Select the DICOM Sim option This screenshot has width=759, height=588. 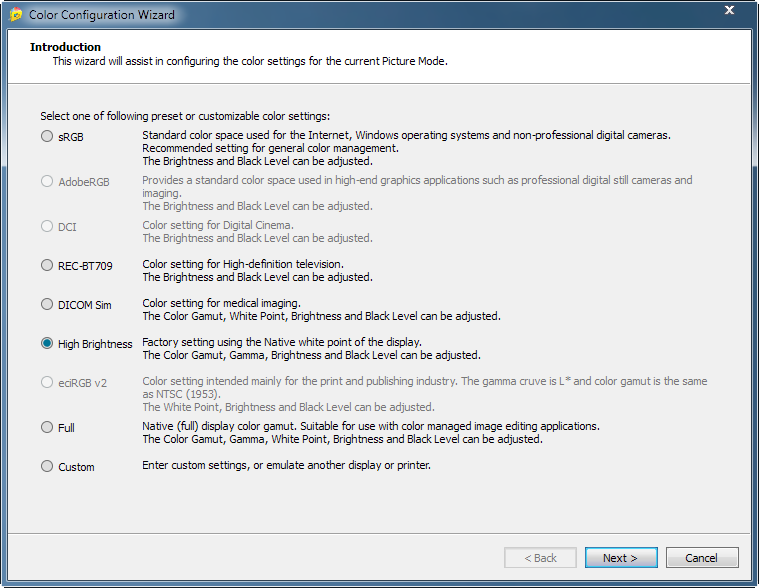47,304
